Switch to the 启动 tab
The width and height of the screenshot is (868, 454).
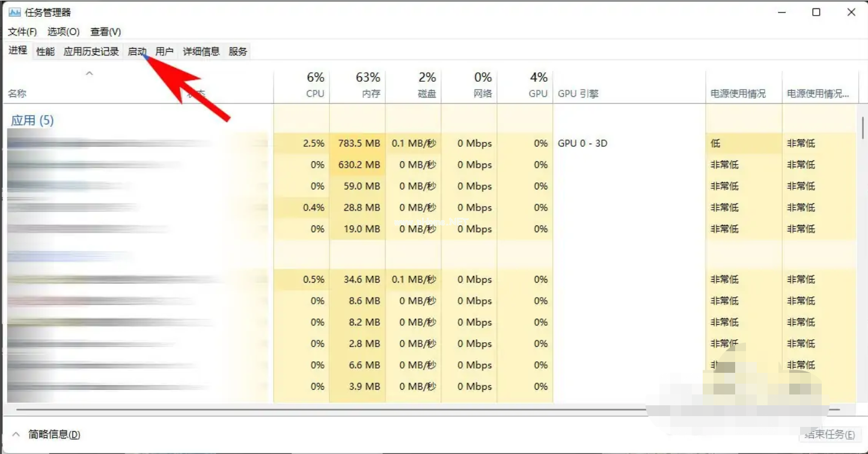pos(137,52)
